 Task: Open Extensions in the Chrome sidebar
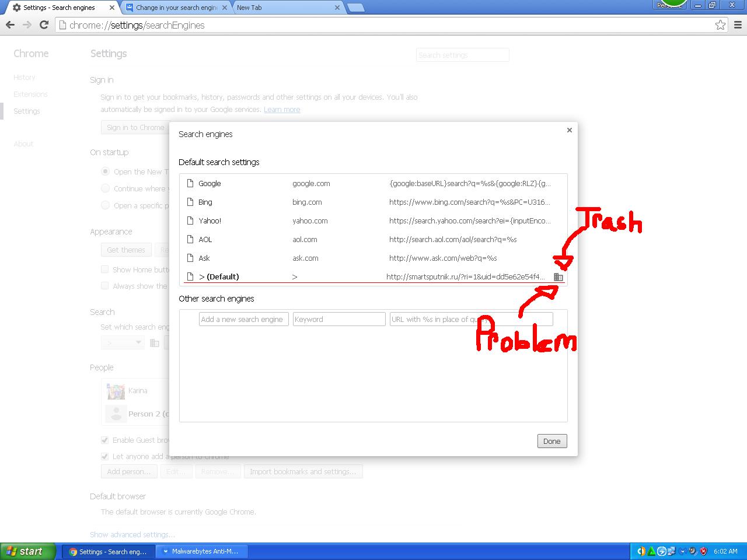coord(30,94)
